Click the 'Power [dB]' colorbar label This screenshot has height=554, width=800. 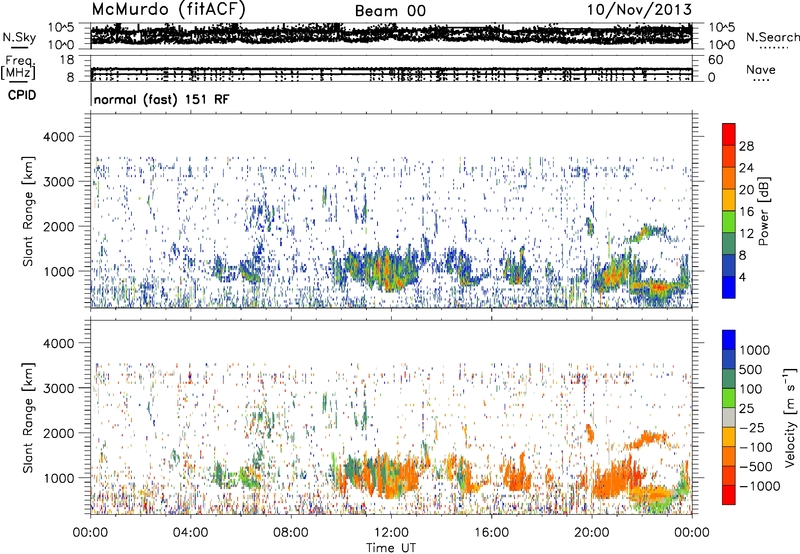tap(763, 211)
